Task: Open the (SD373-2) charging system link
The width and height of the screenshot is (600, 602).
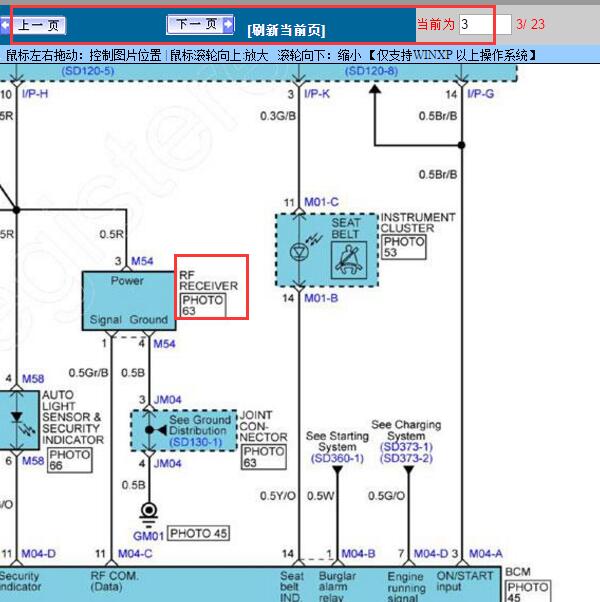Action: point(406,458)
